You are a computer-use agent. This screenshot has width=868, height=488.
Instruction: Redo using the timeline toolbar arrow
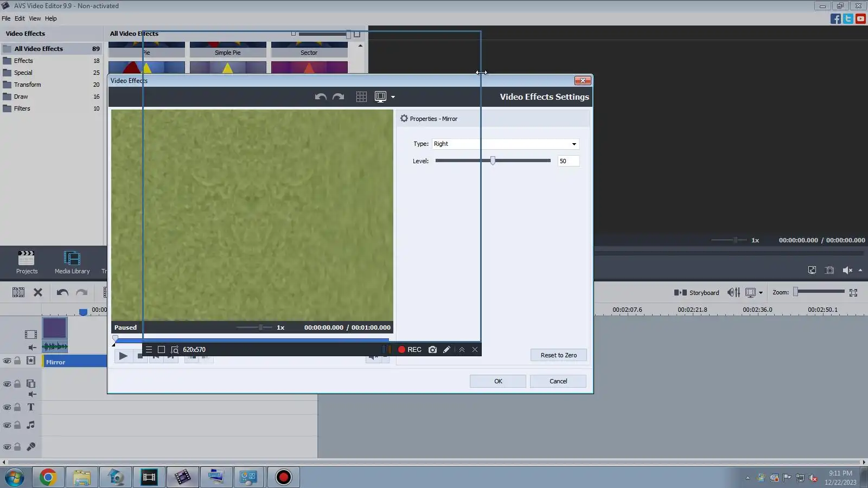pyautogui.click(x=81, y=293)
